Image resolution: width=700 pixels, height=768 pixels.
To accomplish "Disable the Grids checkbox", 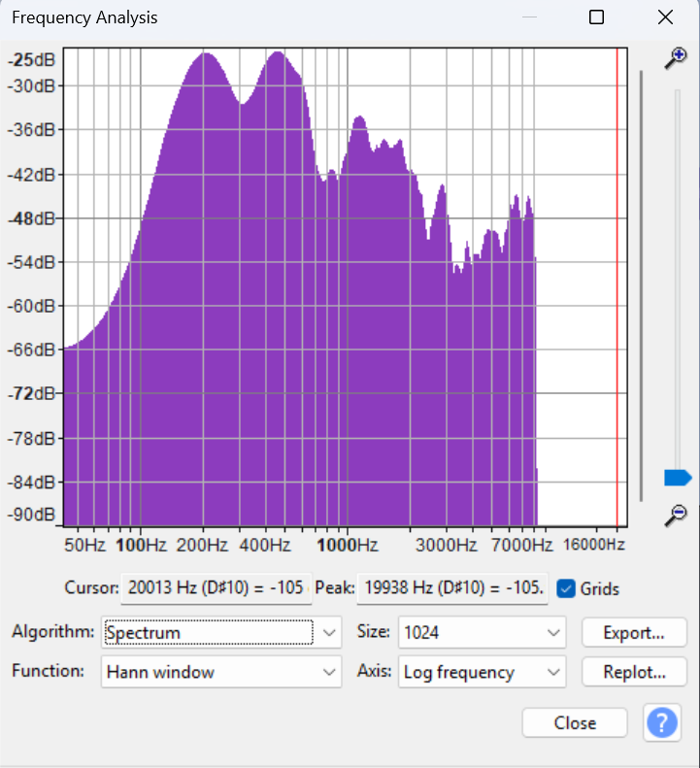I will coord(565,588).
